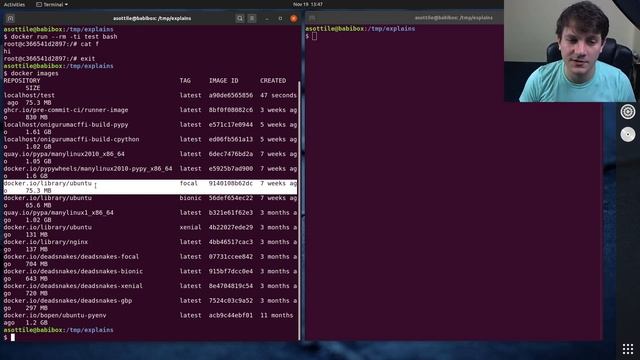Select 'quay.io/pypa/manylinux1_x86_64' text

[x=58, y=213]
